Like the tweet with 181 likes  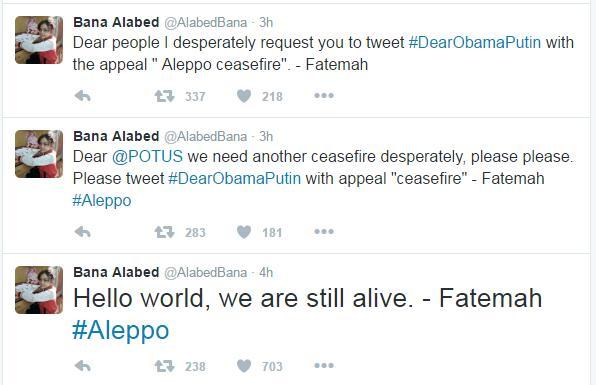pos(244,231)
